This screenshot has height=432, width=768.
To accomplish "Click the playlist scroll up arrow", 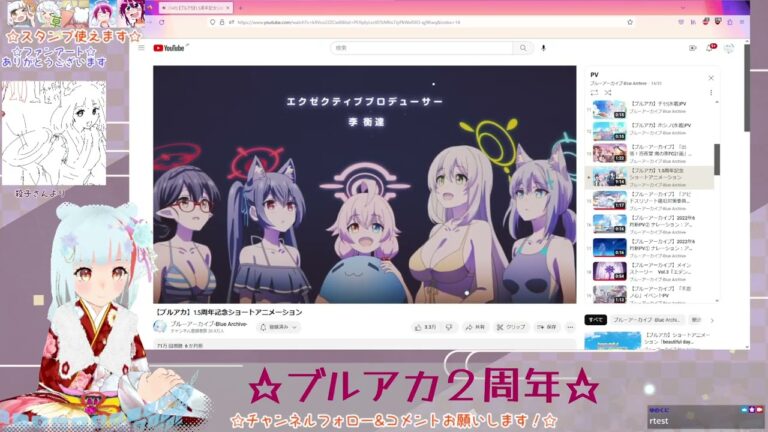I will click(717, 102).
